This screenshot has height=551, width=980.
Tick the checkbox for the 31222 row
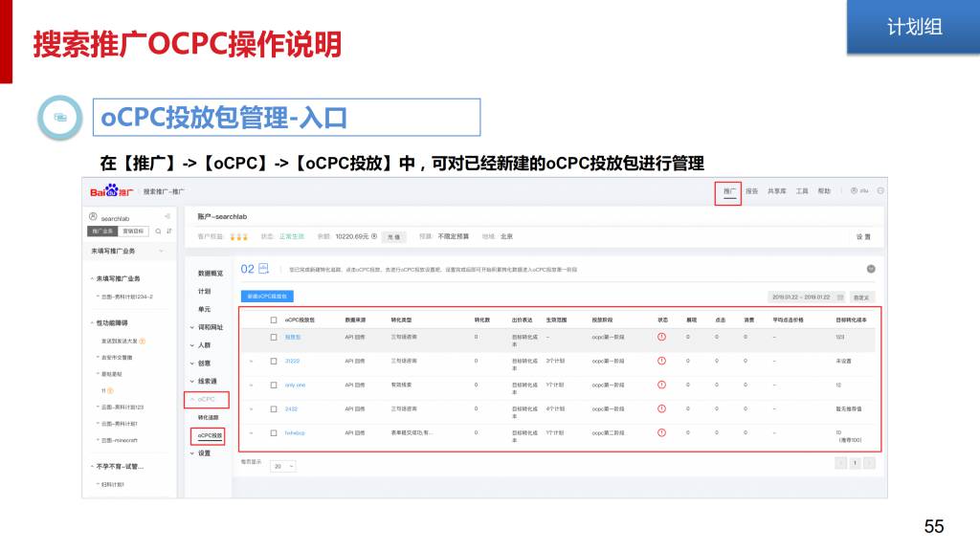coord(273,361)
